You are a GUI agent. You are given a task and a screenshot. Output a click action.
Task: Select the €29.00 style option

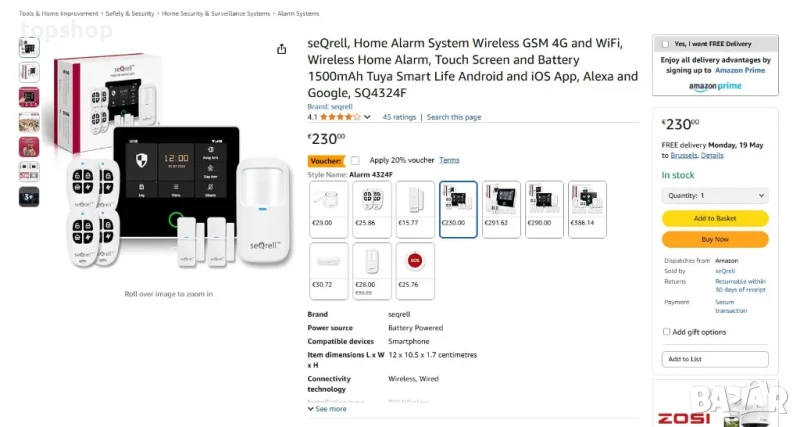tap(328, 209)
